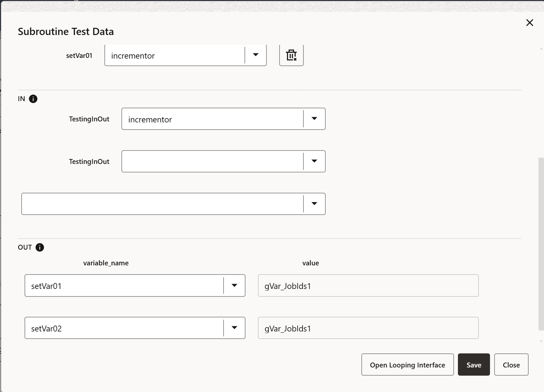The height and width of the screenshot is (392, 544).
Task: Click Open Looping Interface
Action: (407, 365)
